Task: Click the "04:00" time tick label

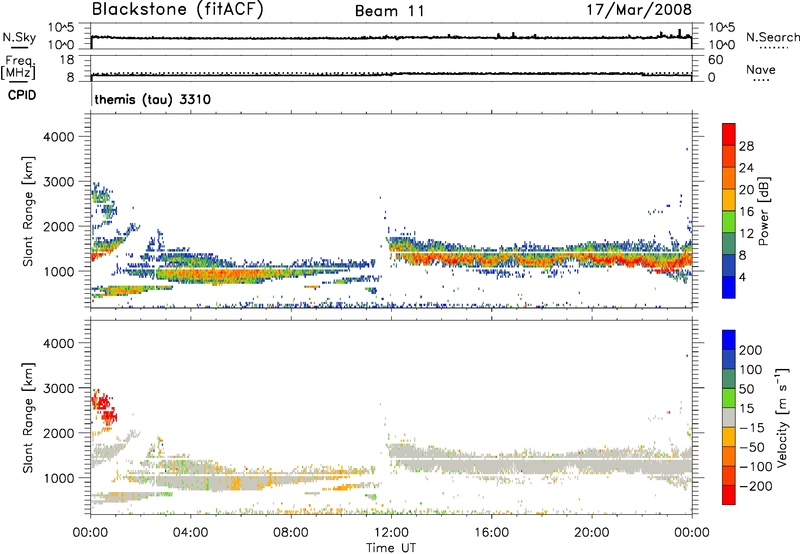Action: [x=190, y=533]
